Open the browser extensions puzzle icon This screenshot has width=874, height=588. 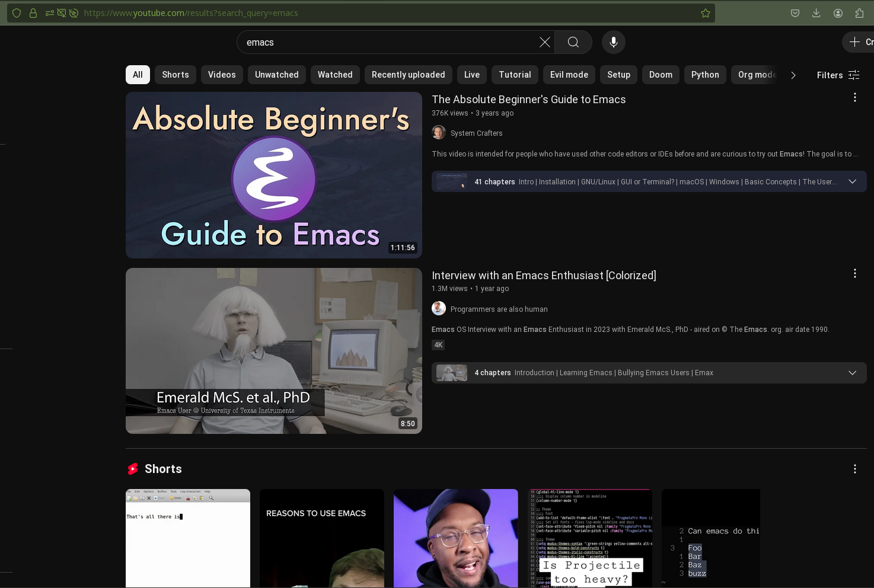pos(859,13)
